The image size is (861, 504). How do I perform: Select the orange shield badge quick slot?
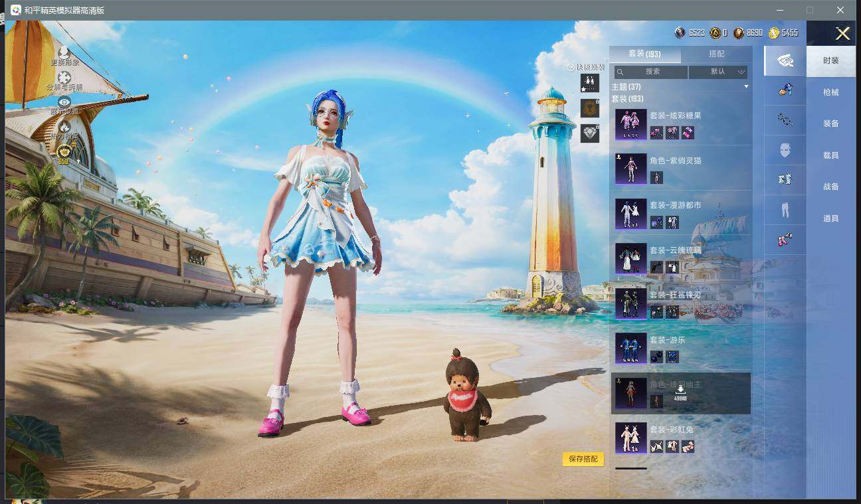point(589,108)
